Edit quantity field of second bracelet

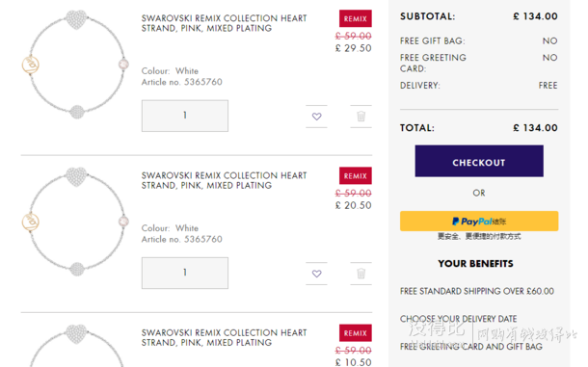click(185, 273)
